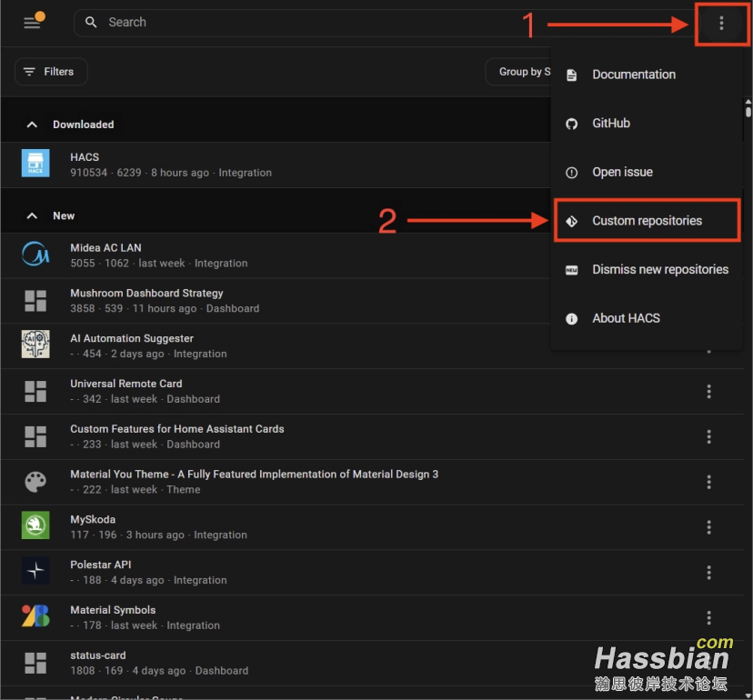
Task: Open Universal Remote Card three-dot menu
Action: coord(708,391)
